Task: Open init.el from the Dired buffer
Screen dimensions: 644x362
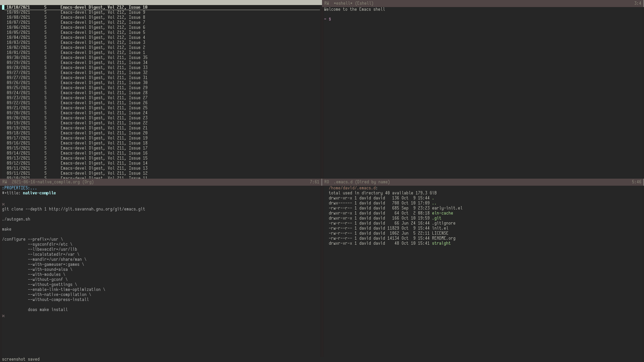Action: [x=440, y=228]
